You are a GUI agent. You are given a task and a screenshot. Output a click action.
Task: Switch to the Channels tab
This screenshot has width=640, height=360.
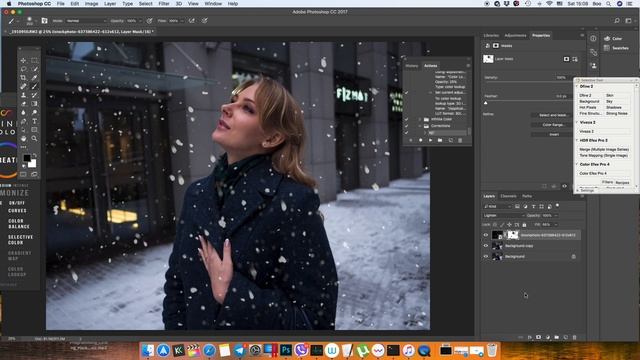pos(508,196)
